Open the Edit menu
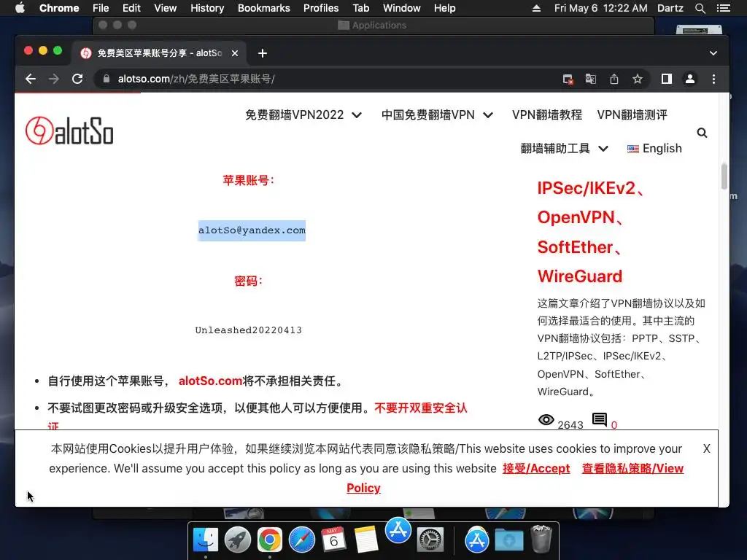The image size is (747, 560). (131, 8)
